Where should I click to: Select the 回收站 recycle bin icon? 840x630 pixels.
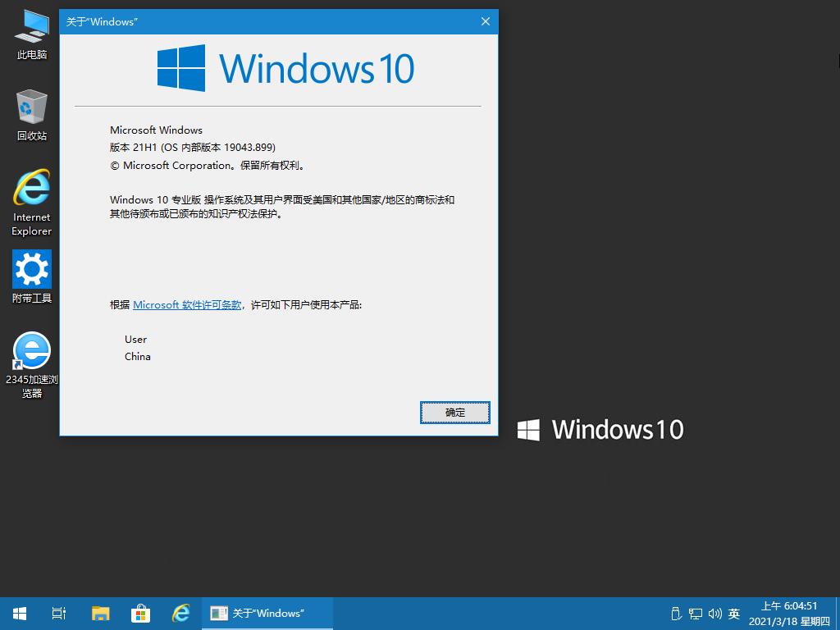click(x=32, y=115)
